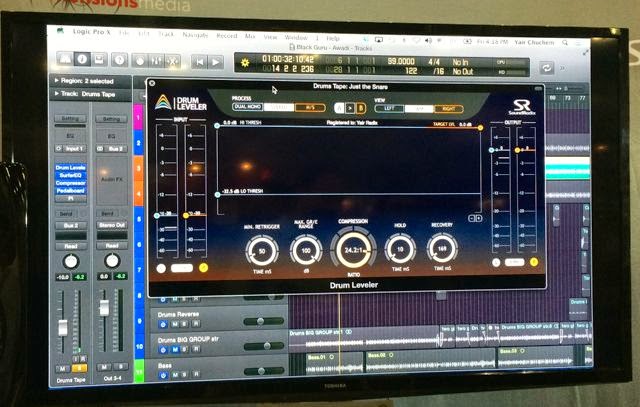Toggle Solo on the Drums Tape strip
640x407 pixels.
80,369
